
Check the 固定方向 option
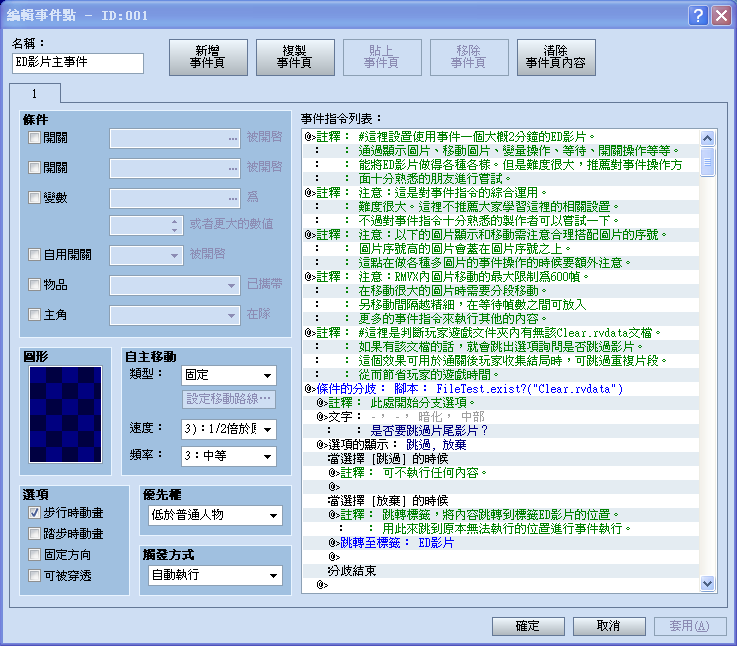click(34, 555)
